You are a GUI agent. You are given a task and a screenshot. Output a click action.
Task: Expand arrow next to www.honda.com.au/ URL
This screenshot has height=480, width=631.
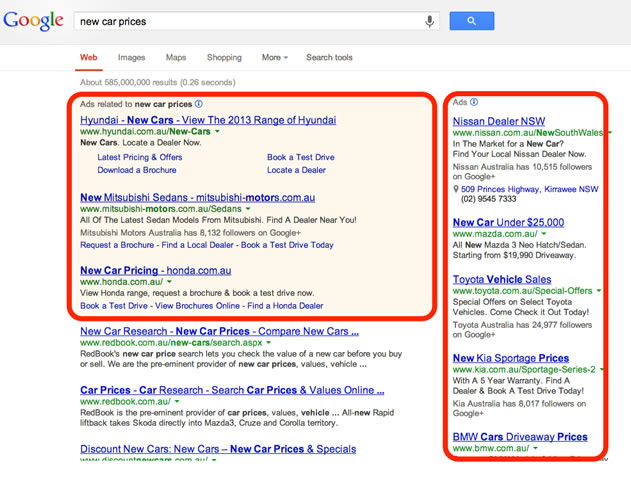[169, 282]
